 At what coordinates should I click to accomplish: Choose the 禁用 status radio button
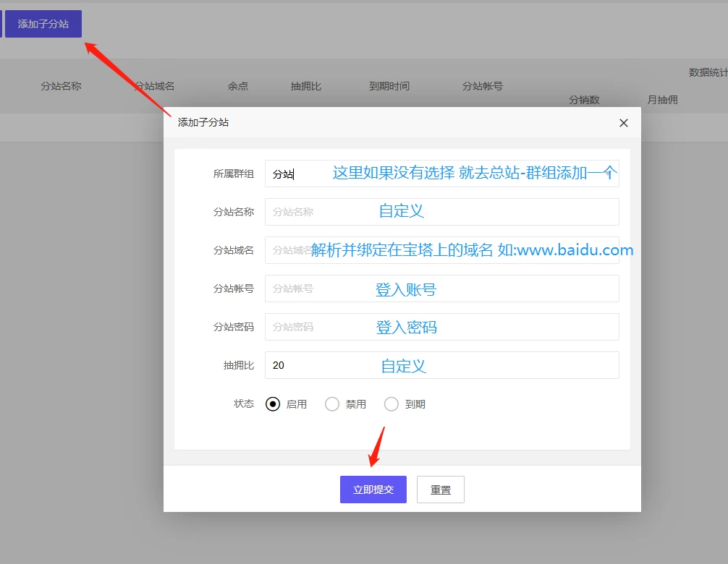332,404
